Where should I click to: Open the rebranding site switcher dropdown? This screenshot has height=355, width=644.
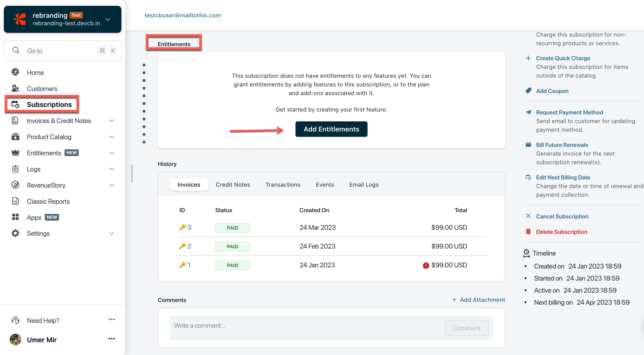coord(108,20)
